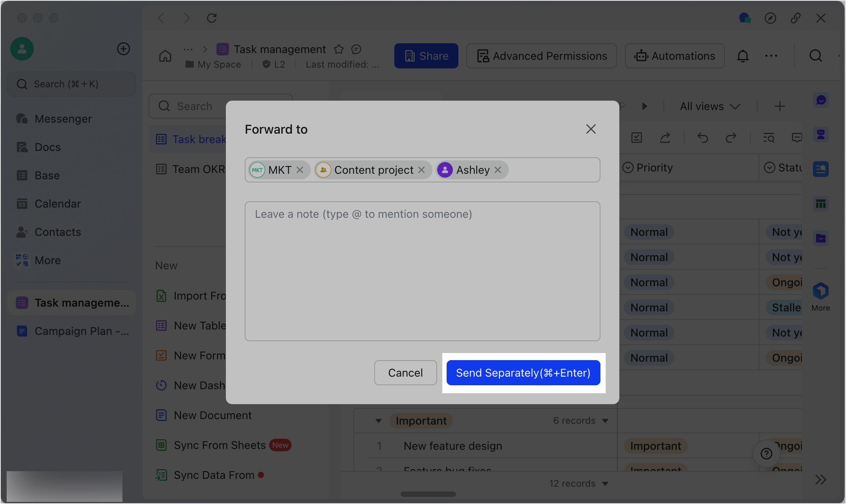Open the Advanced Permissions panel
846x504 pixels.
click(541, 55)
